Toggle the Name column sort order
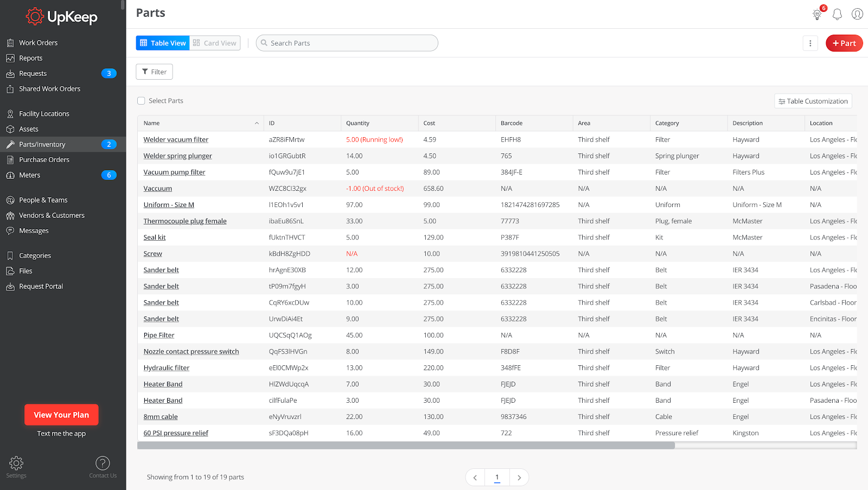This screenshot has width=868, height=490. pos(257,123)
